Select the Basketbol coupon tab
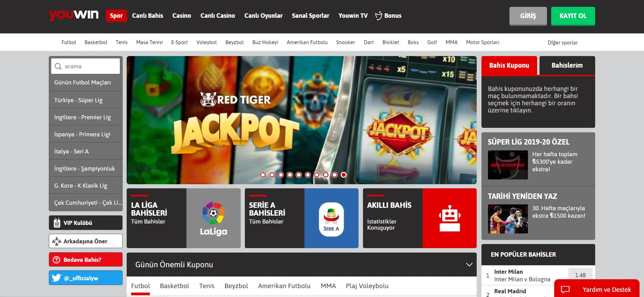Image resolution: width=644 pixels, height=297 pixels. coord(174,286)
